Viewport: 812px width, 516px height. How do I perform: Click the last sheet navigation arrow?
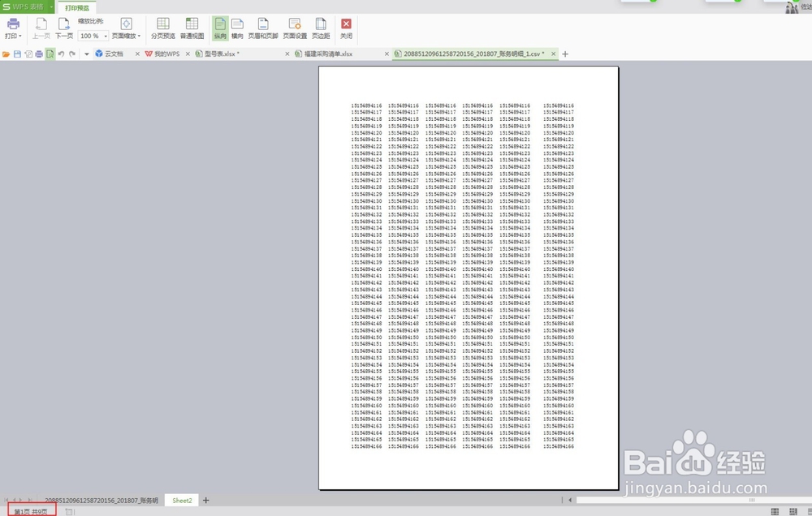29,500
